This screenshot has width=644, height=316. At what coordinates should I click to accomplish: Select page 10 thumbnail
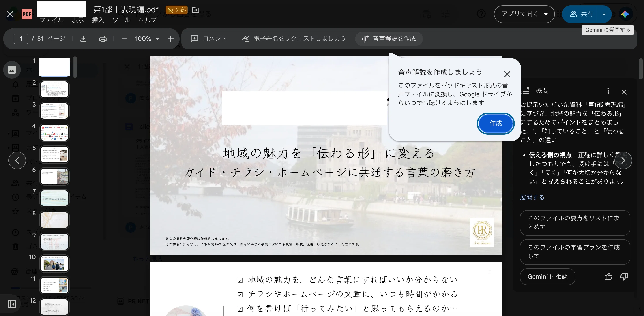pyautogui.click(x=54, y=263)
